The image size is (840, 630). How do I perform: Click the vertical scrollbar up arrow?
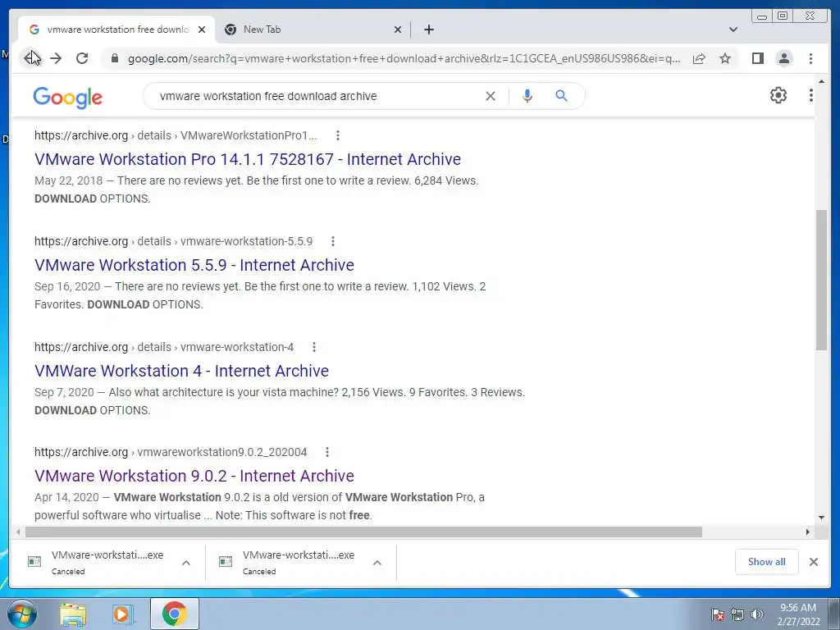click(x=821, y=81)
